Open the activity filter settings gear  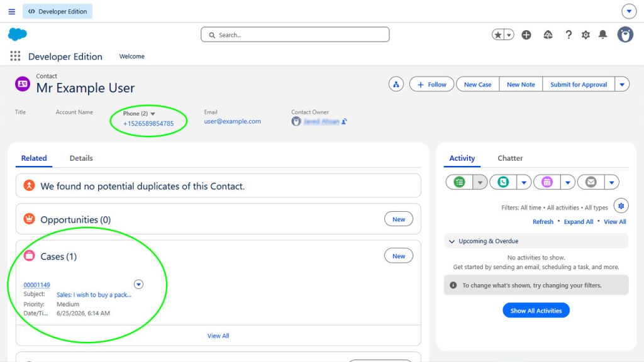tap(621, 206)
